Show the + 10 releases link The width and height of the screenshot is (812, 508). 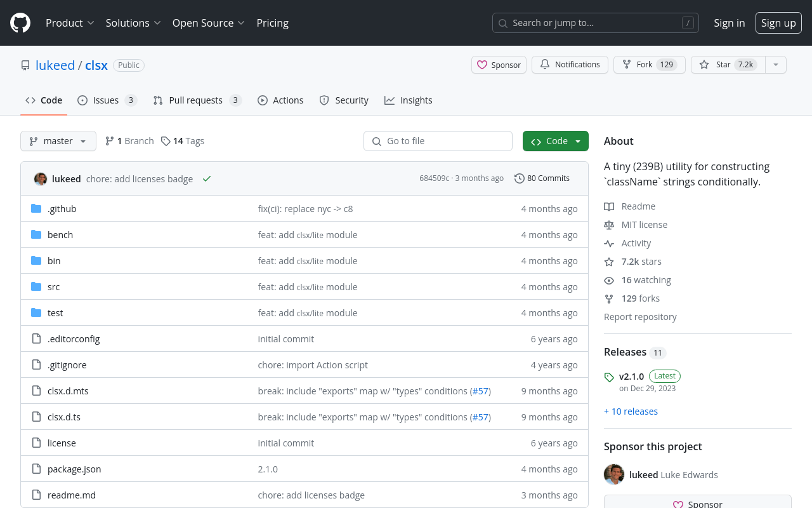point(631,411)
